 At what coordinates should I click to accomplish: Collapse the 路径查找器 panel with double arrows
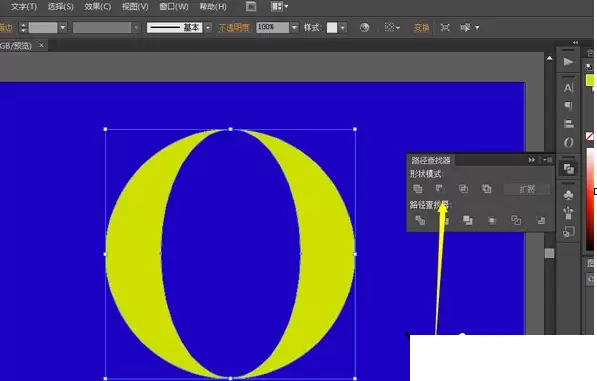point(532,160)
